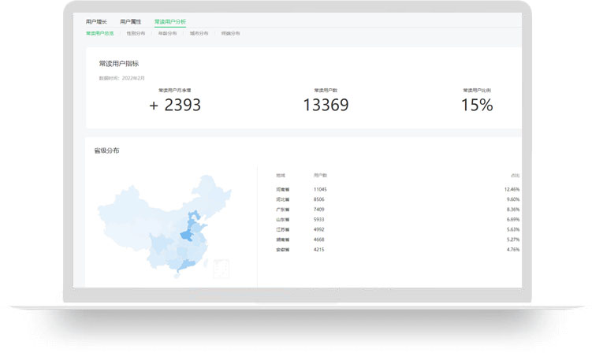This screenshot has height=364, width=592.
Task: Choose the 安徽省 row in the table
Action: pos(283,249)
